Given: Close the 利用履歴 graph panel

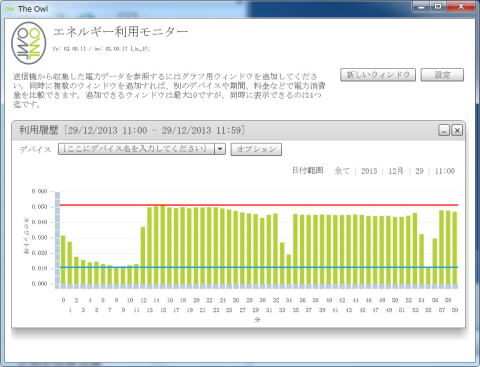Looking at the screenshot, I should [x=457, y=130].
